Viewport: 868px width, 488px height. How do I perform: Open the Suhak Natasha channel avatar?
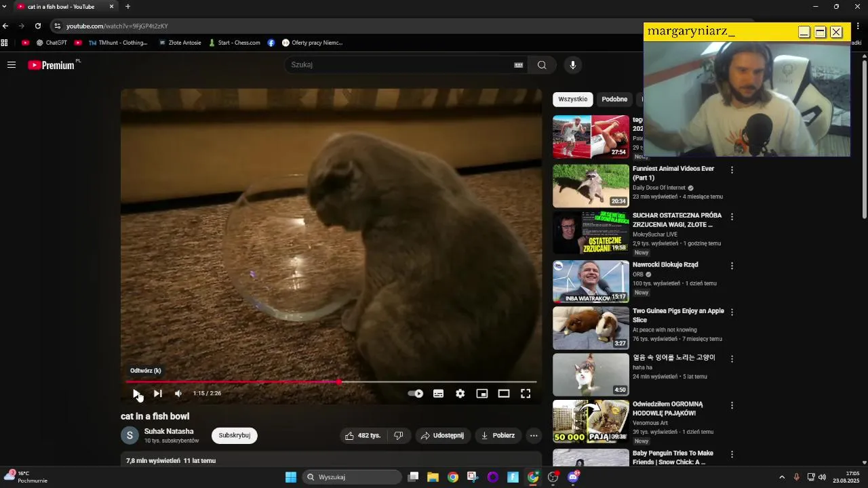[130, 435]
